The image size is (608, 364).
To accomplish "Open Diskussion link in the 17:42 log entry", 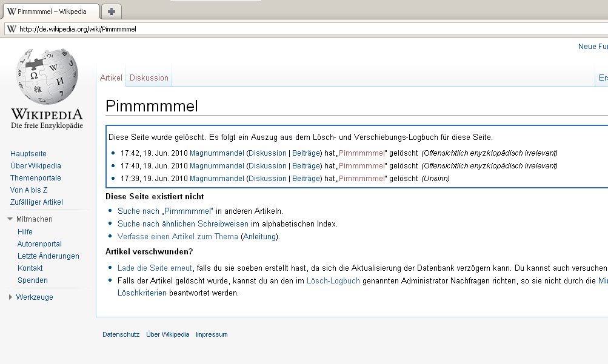I will [x=267, y=153].
